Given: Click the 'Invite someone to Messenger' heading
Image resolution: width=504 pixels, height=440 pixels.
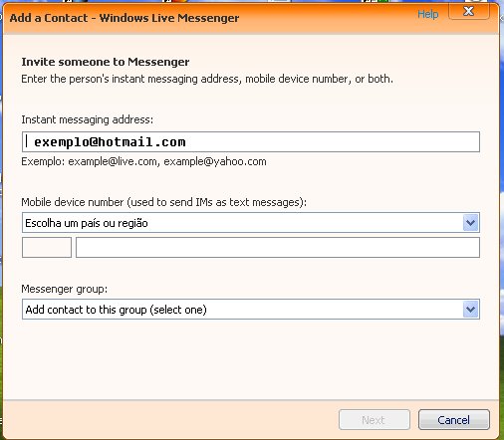Looking at the screenshot, I should pos(106,62).
